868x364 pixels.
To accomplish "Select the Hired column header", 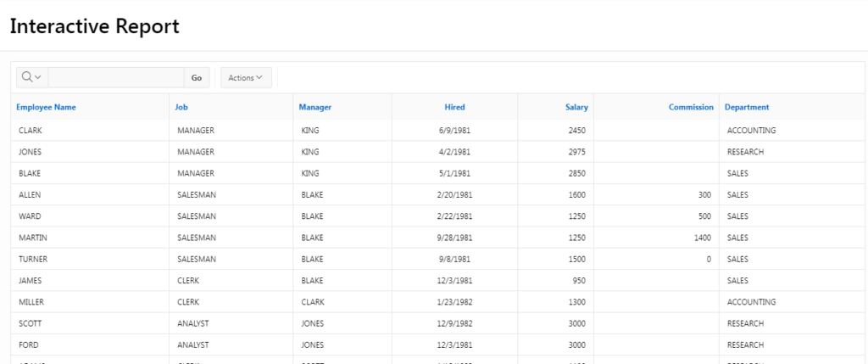I will point(454,107).
